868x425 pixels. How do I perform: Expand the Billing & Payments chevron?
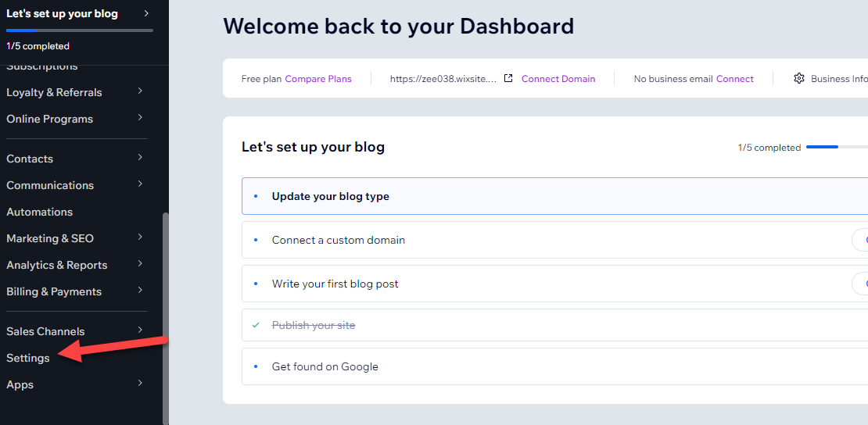[x=141, y=290]
